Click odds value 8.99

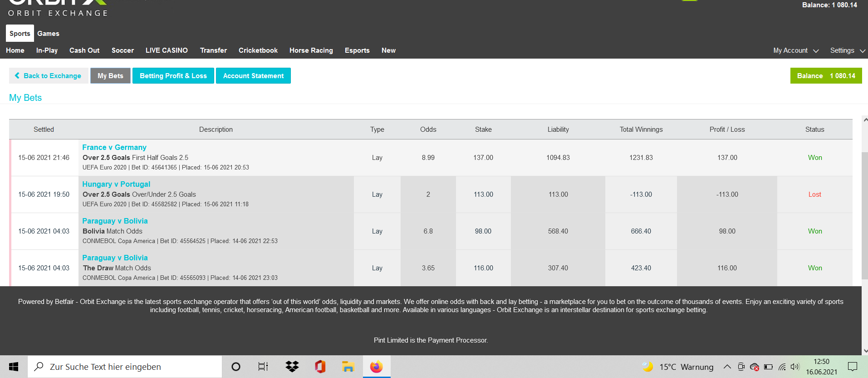click(428, 158)
